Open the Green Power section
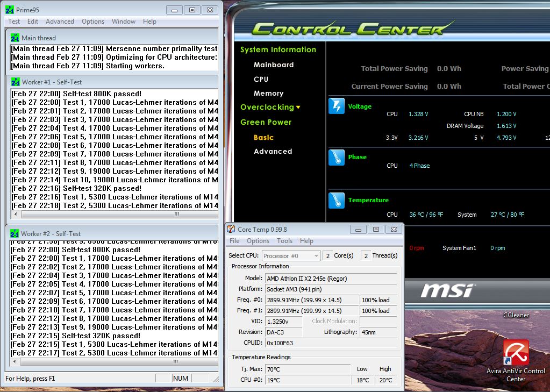Image resolution: width=550 pixels, height=392 pixels. tap(266, 122)
